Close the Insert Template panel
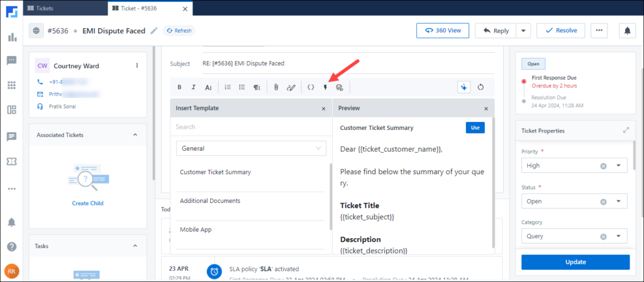The height and width of the screenshot is (282, 644). 323,109
